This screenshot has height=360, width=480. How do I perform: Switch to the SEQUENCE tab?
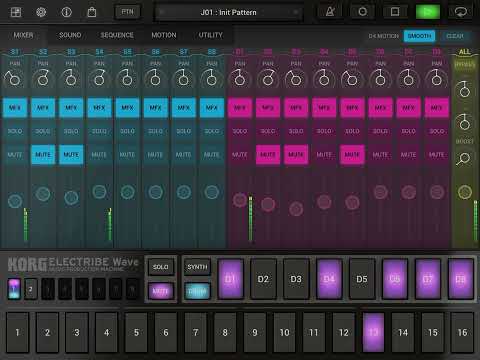click(117, 35)
